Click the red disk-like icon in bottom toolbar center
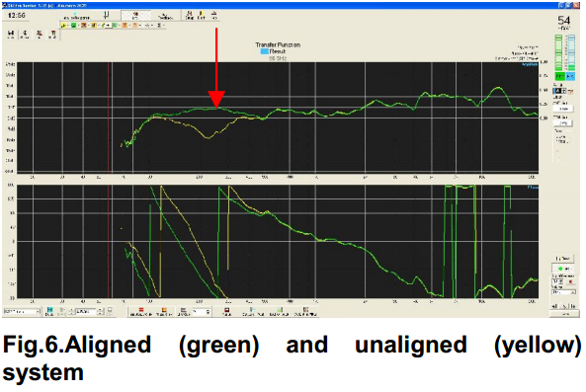 point(226,311)
